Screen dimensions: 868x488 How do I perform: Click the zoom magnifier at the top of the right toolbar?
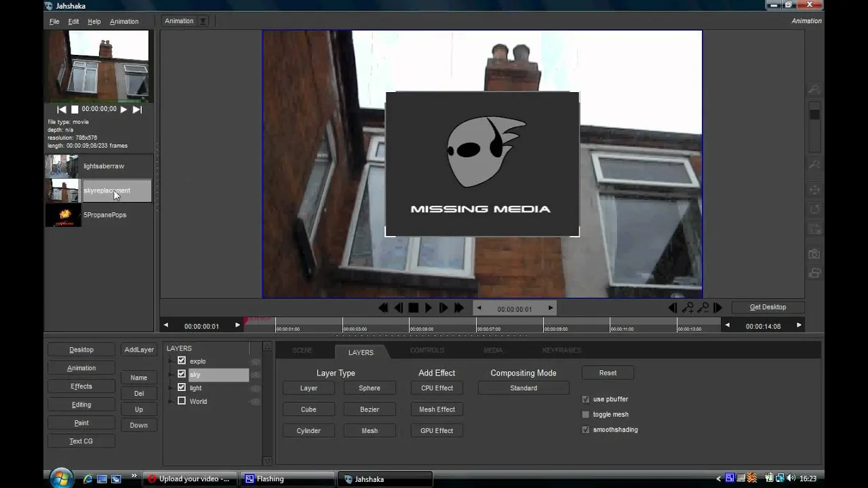(814, 89)
